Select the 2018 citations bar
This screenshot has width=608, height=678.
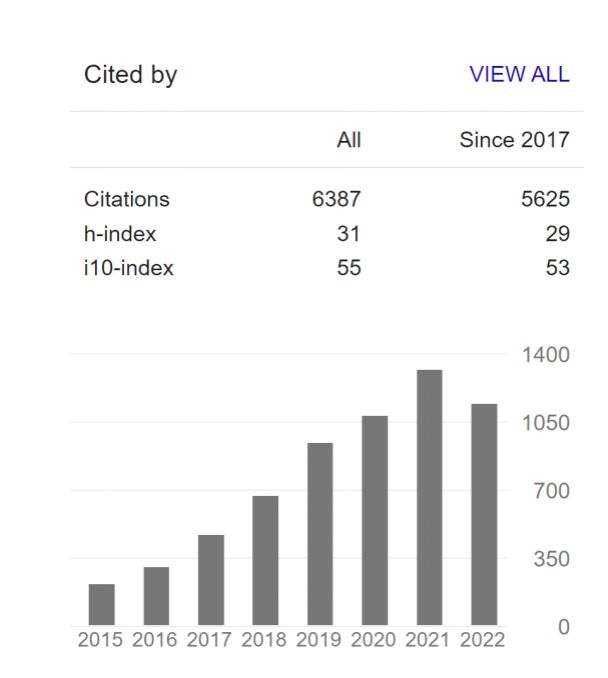tap(266, 560)
